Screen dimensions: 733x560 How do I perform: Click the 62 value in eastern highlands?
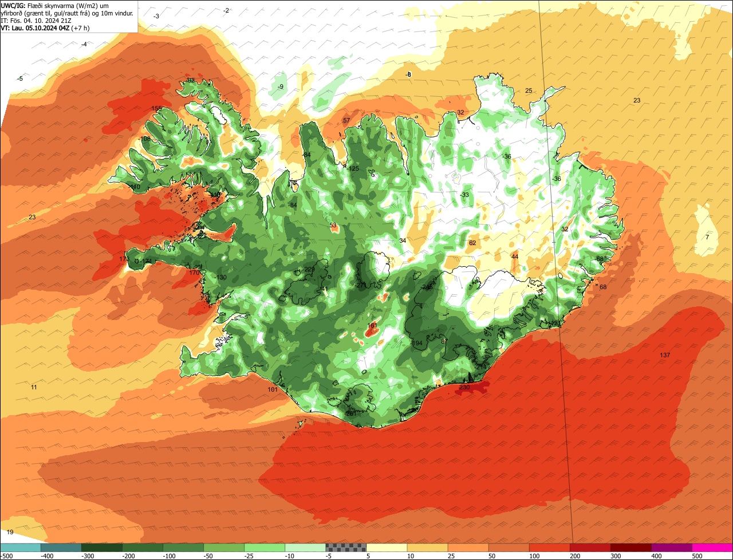coord(472,243)
